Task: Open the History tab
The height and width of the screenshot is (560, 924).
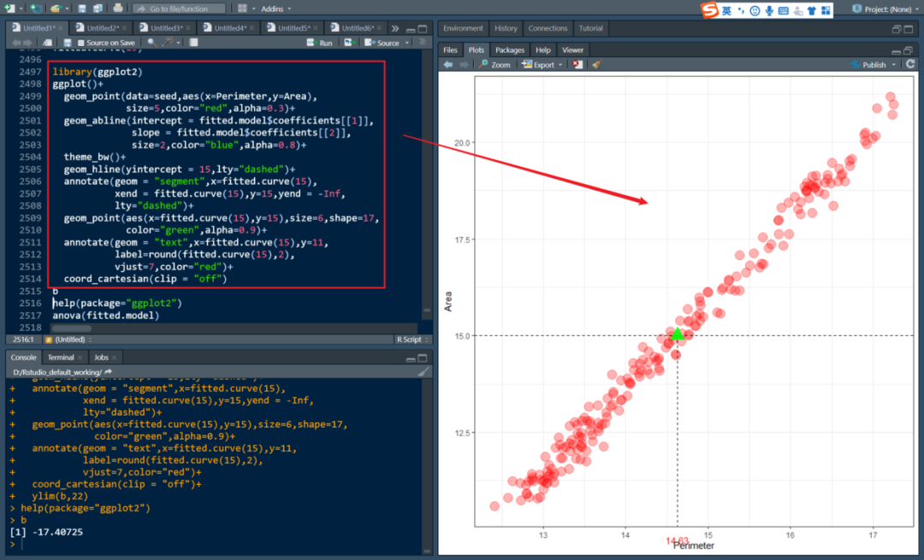Action: (x=506, y=28)
